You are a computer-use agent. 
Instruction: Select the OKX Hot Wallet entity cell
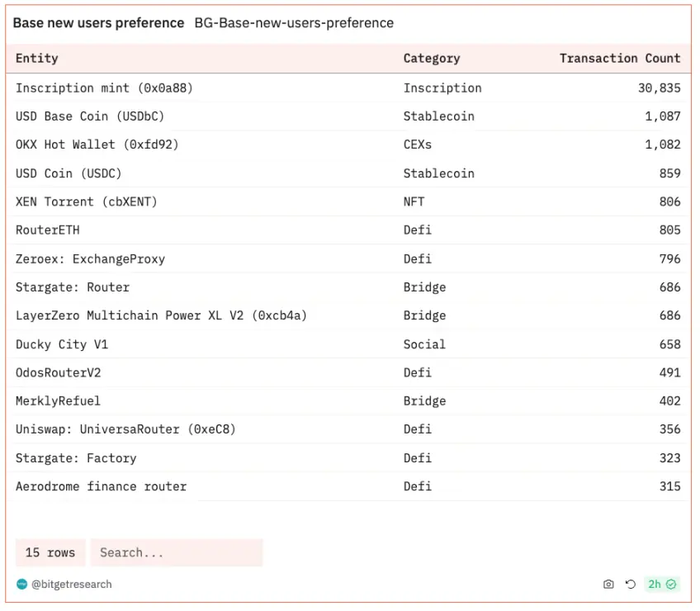click(x=97, y=144)
